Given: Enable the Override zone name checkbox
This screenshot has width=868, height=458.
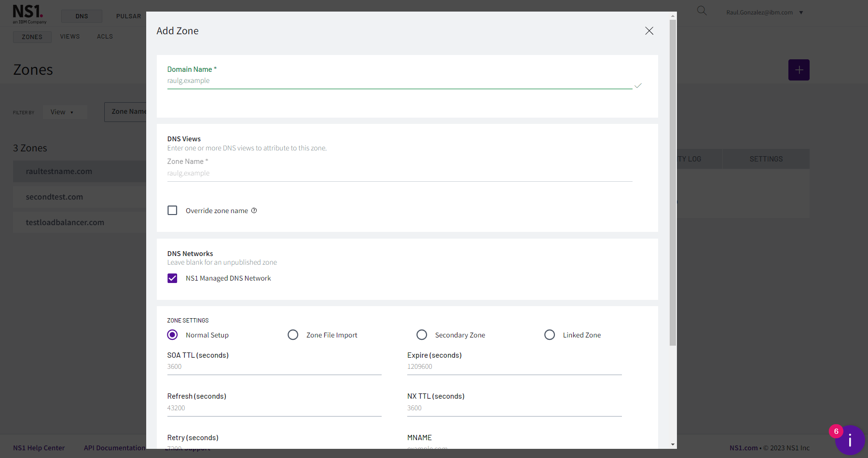Looking at the screenshot, I should pyautogui.click(x=172, y=210).
